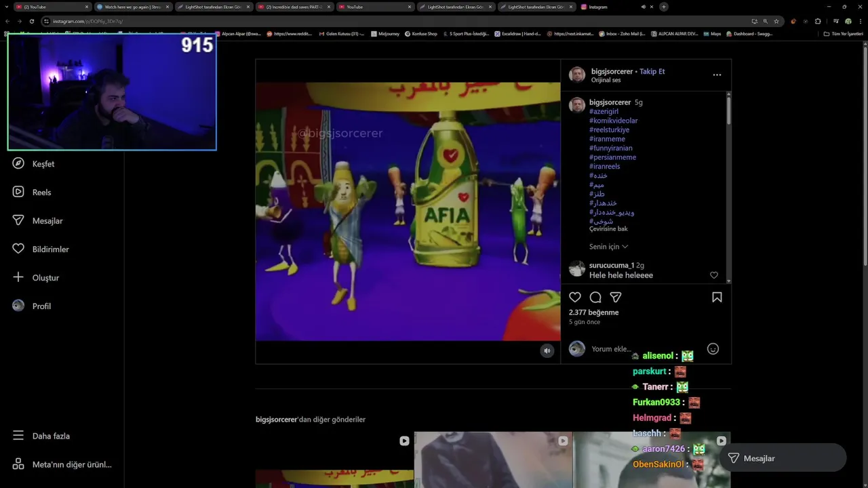868x488 pixels.
Task: Open surucucuma_1 commenter avatar
Action: (x=577, y=269)
